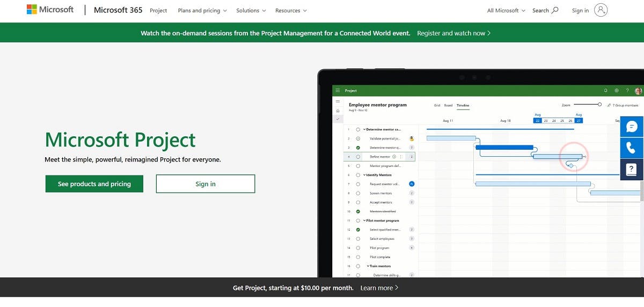
Task: Open the All Microsoft dropdown
Action: pyautogui.click(x=506, y=10)
